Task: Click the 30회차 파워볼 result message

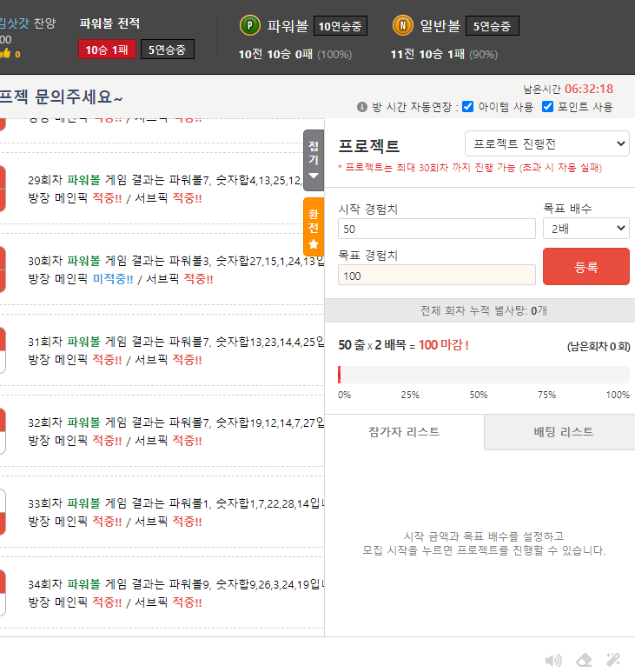Action: pyautogui.click(x=175, y=269)
